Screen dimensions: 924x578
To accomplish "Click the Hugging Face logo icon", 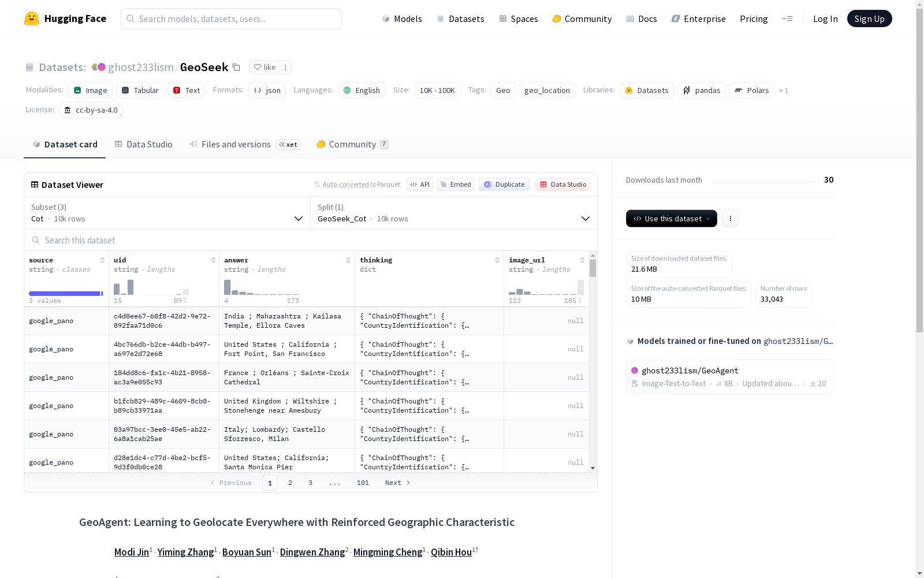I will tap(32, 18).
